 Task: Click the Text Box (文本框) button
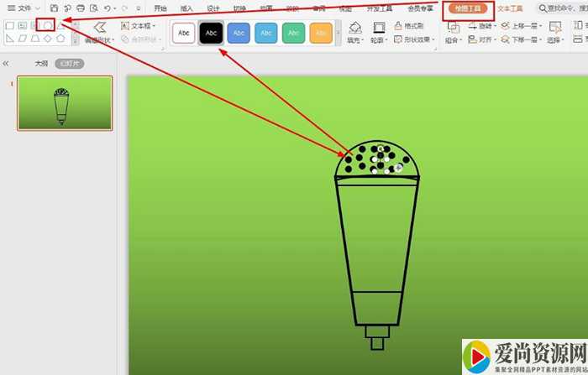tap(138, 26)
